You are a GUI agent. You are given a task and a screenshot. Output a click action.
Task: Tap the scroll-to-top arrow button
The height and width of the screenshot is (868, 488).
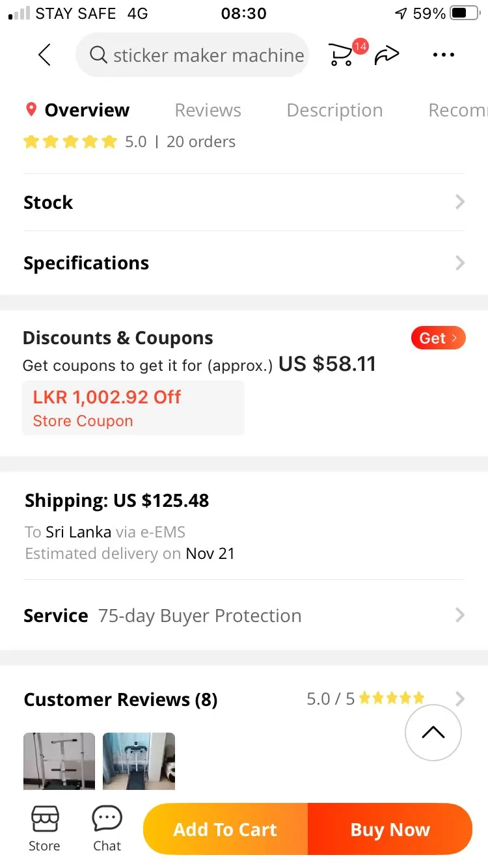click(x=433, y=733)
